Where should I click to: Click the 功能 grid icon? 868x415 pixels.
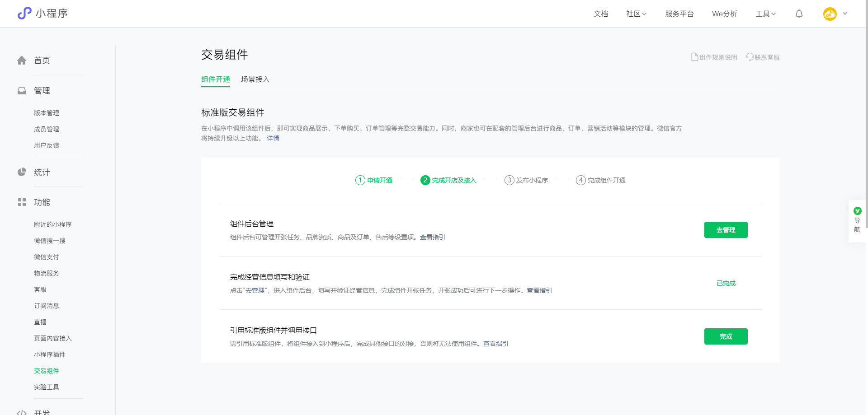[22, 202]
